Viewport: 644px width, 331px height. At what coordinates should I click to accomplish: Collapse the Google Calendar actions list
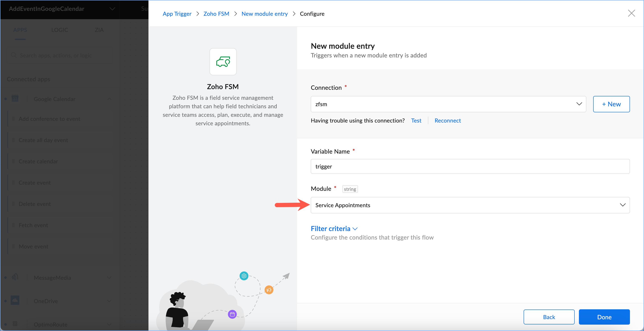109,99
